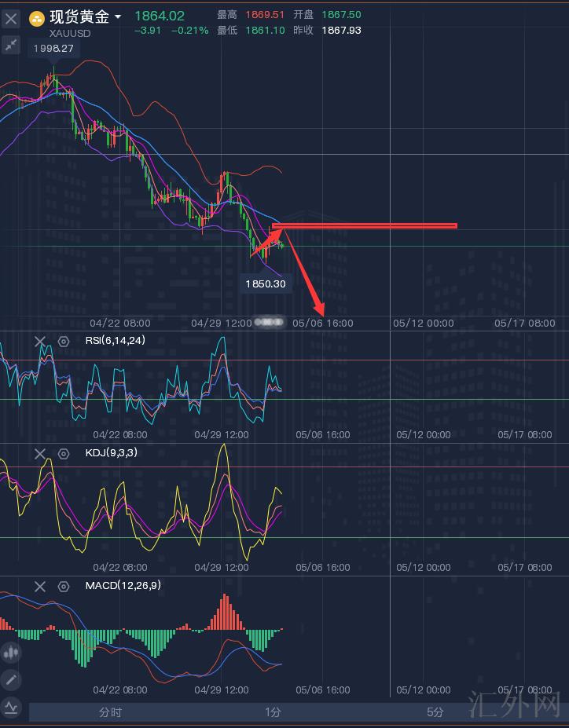Switch to the 分时 timeframe tab

110,712
